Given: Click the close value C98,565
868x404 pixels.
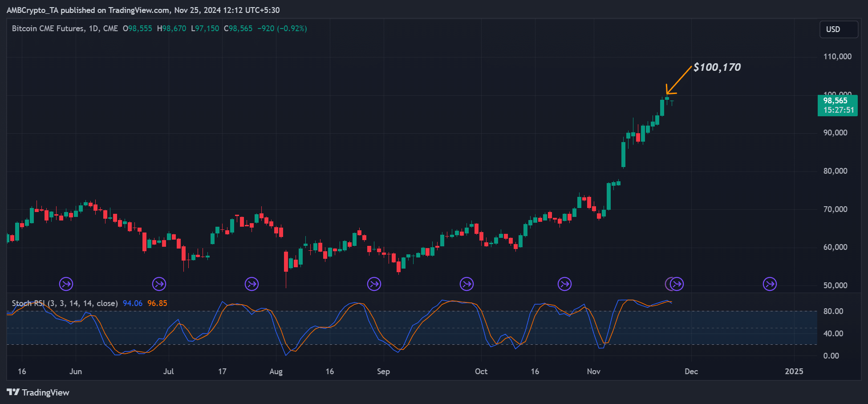Looking at the screenshot, I should [x=238, y=29].
